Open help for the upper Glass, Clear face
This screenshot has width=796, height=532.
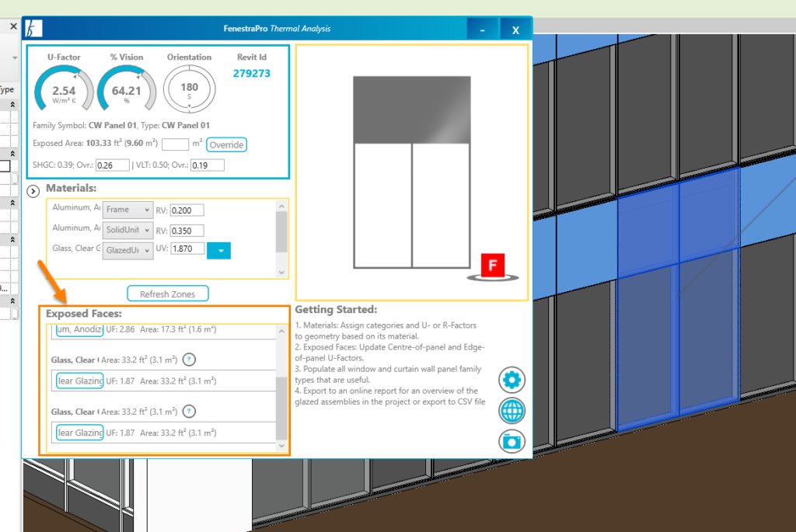coord(189,360)
